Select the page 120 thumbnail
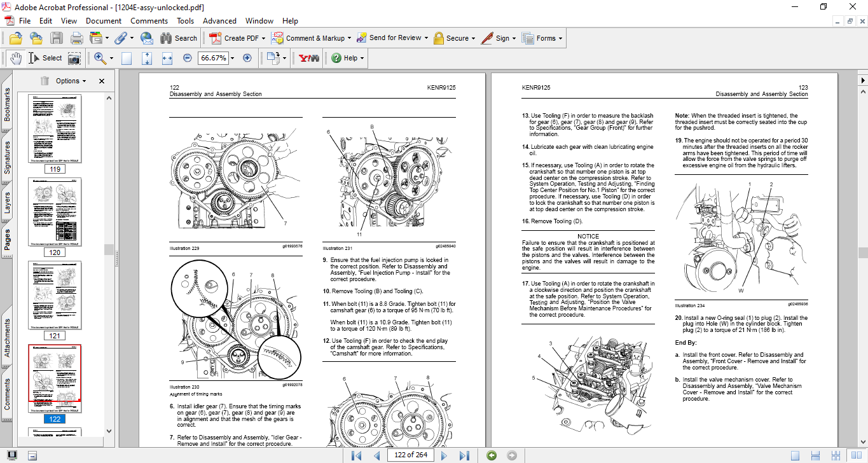Image resolution: width=868 pixels, height=463 pixels. click(55, 212)
